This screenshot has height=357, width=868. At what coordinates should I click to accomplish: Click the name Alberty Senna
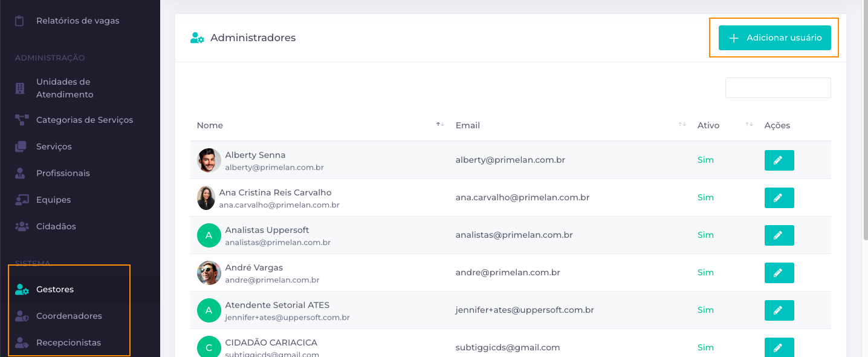click(255, 155)
